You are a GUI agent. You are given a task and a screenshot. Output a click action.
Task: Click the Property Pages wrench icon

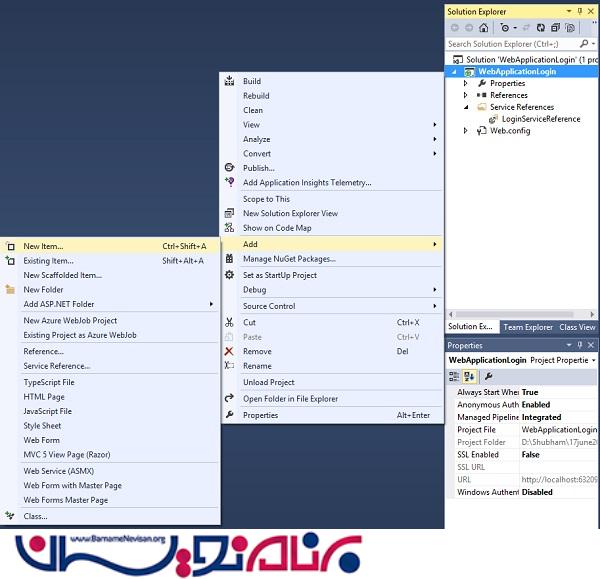pos(488,377)
